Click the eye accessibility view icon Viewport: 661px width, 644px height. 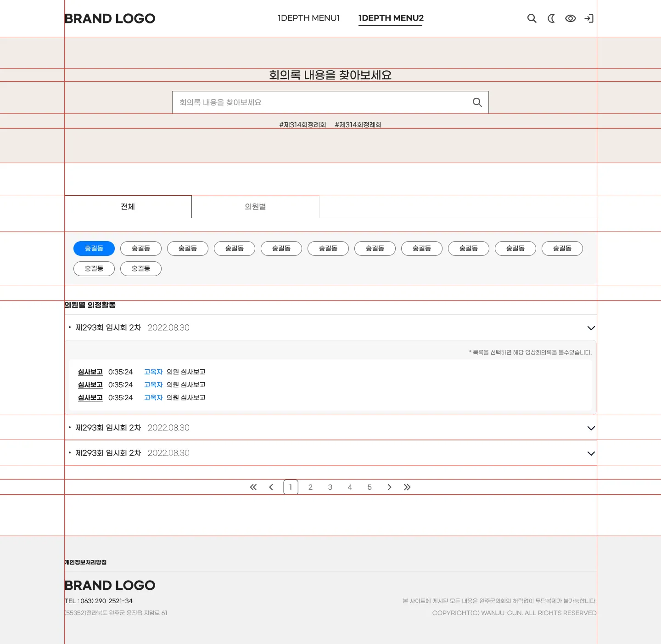point(571,18)
